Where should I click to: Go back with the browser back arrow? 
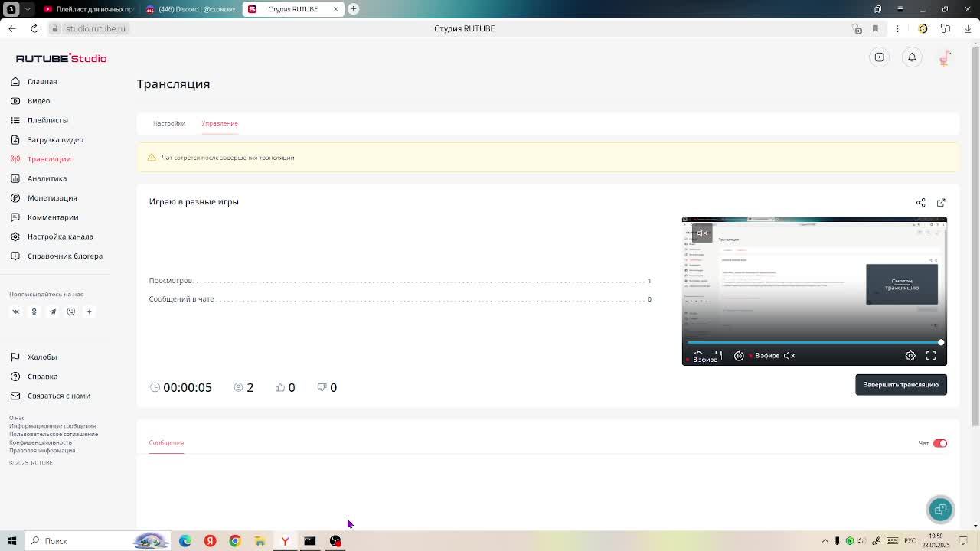12,28
